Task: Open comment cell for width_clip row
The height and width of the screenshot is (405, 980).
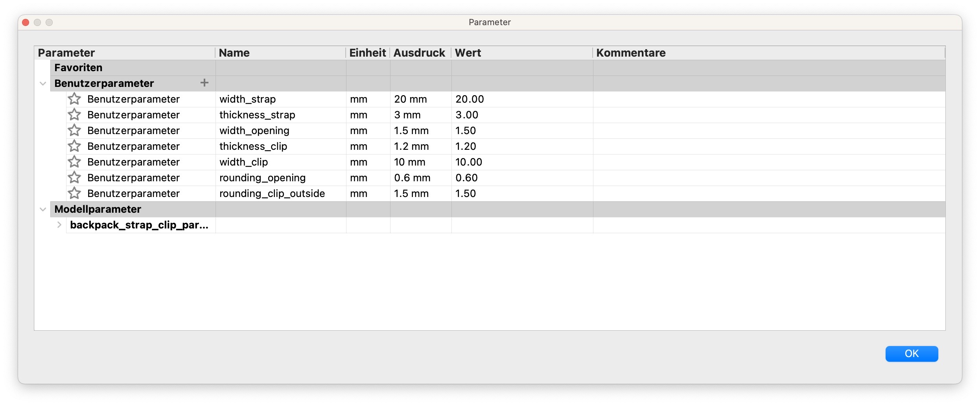Action: (769, 162)
